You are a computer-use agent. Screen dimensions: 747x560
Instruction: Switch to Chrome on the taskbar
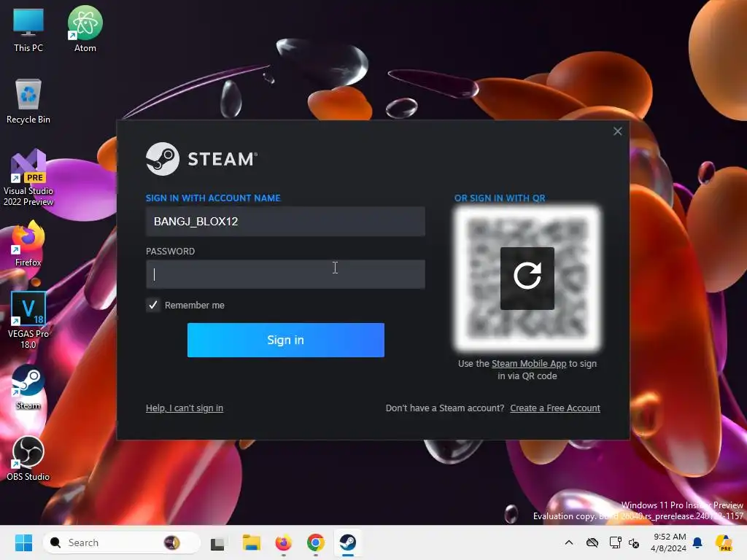315,542
